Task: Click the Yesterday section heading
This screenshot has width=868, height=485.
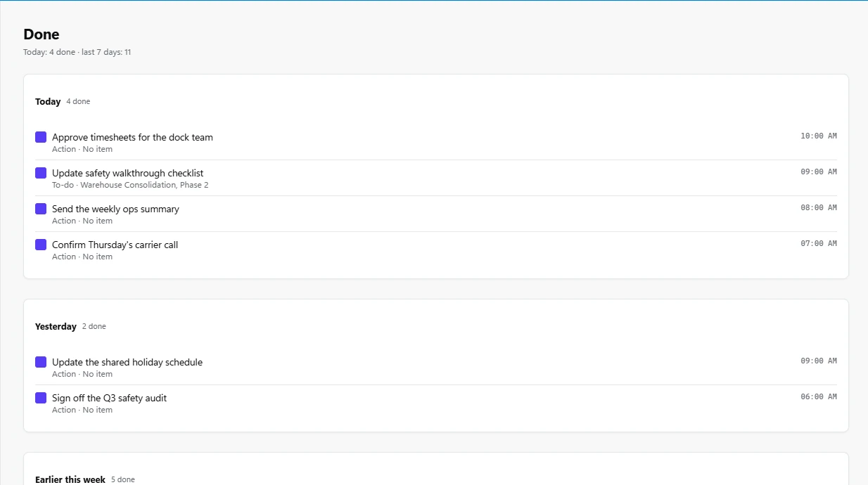Action: (x=56, y=327)
